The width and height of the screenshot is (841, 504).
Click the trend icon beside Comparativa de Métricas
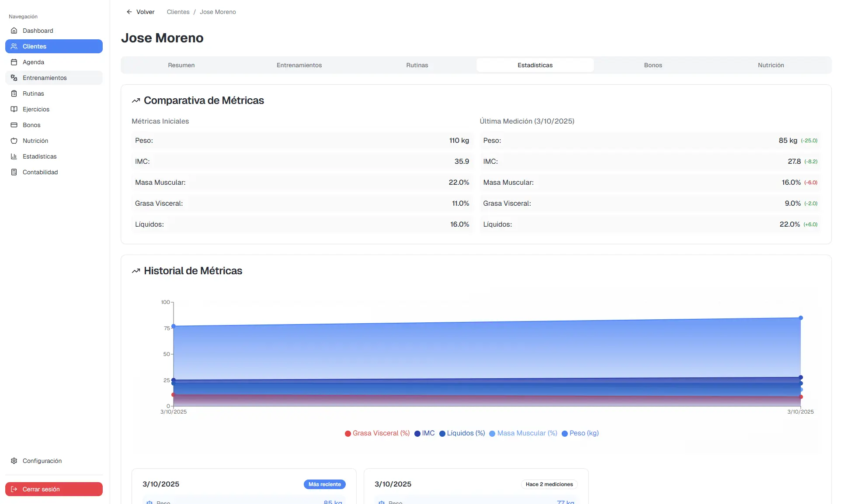tap(136, 100)
